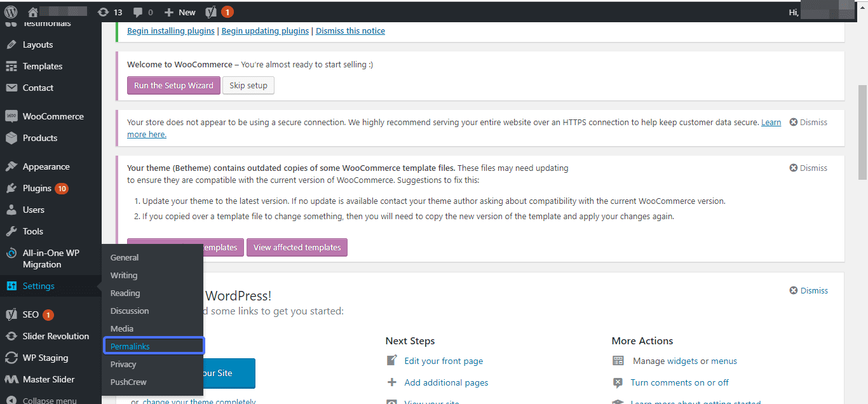Screen dimensions: 868x404
Task: Click the All-in-One WP Migration icon
Action: point(11,253)
